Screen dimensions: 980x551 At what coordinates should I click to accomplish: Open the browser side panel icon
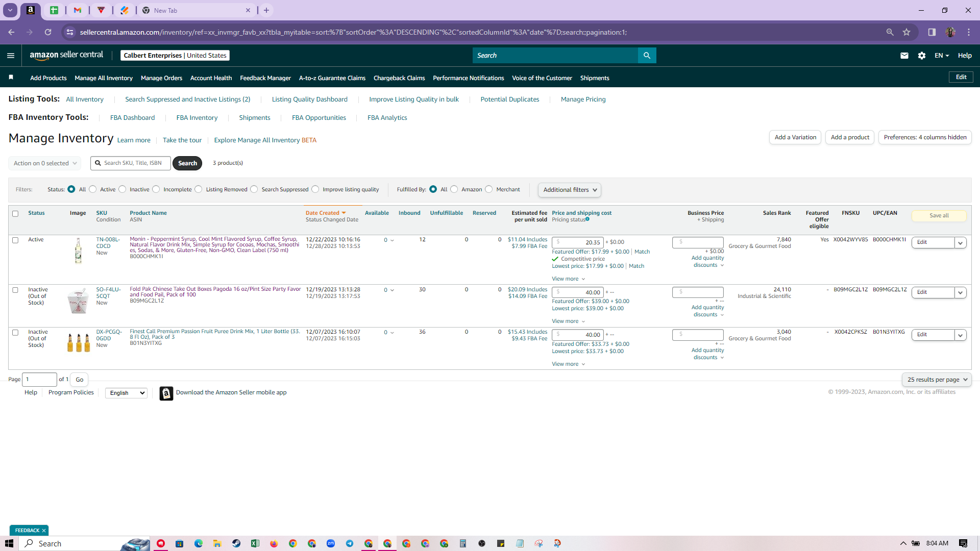tap(932, 32)
